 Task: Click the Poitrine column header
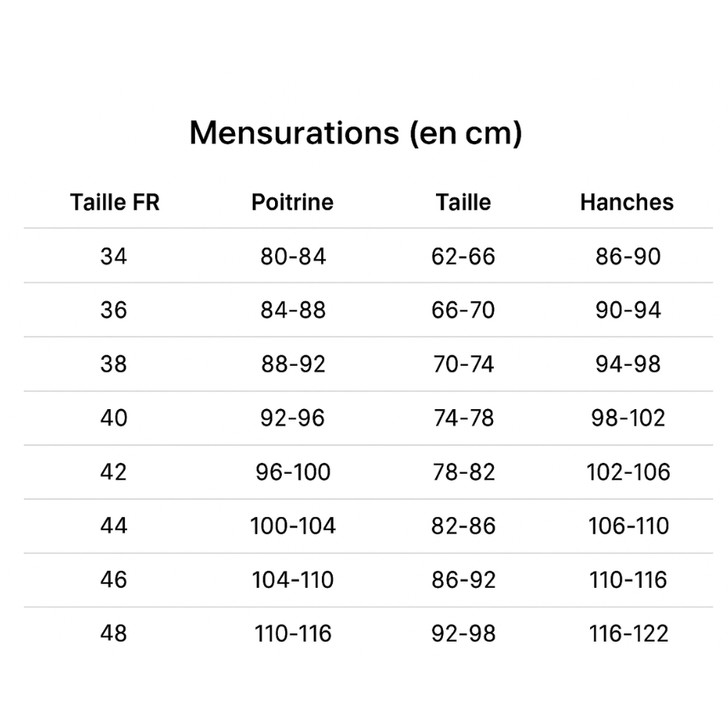(292, 203)
